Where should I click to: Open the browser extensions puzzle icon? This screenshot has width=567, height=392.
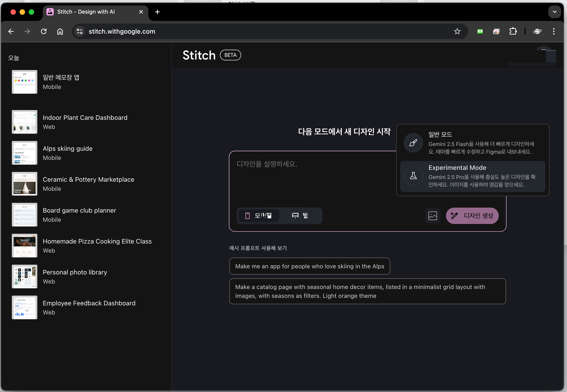(x=513, y=31)
